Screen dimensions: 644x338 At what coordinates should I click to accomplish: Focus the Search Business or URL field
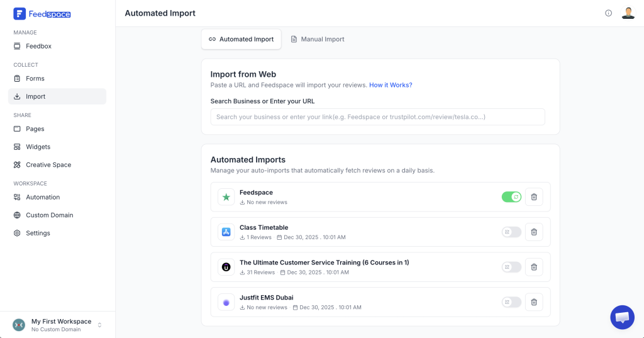tap(377, 117)
